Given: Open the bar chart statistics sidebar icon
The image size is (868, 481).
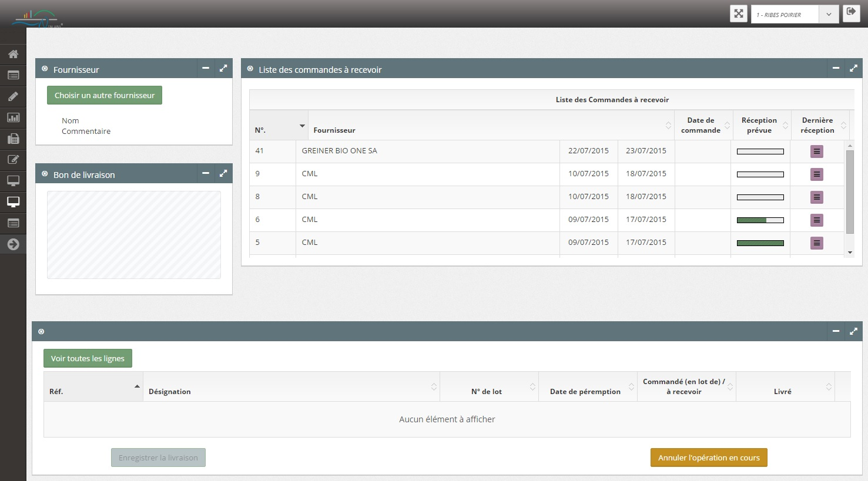Looking at the screenshot, I should coord(13,117).
